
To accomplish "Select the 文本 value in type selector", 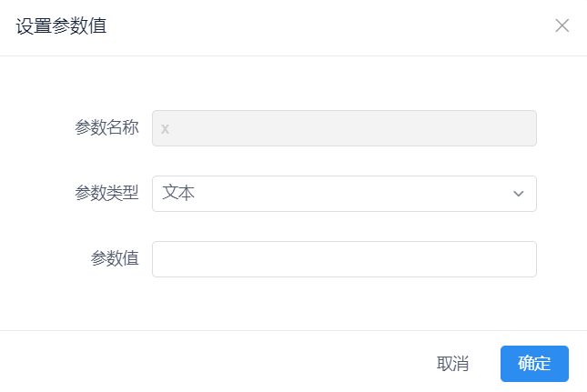I will tap(179, 194).
